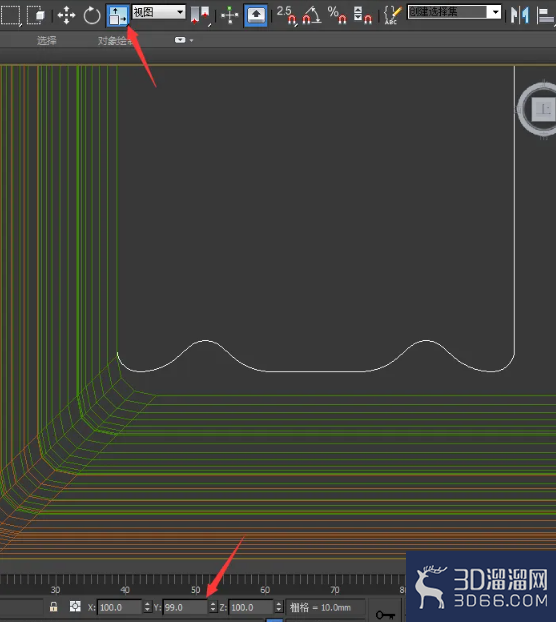556x622 pixels.
Task: Activate the Select and Scale tool
Action: 118,15
